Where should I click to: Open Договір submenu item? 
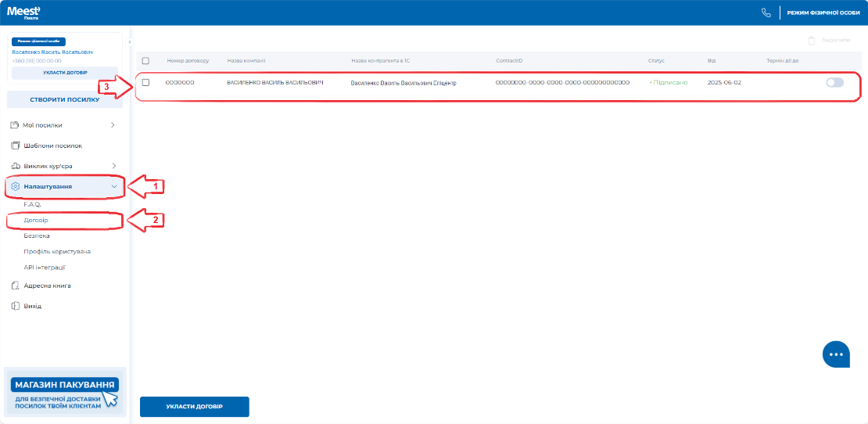36,220
